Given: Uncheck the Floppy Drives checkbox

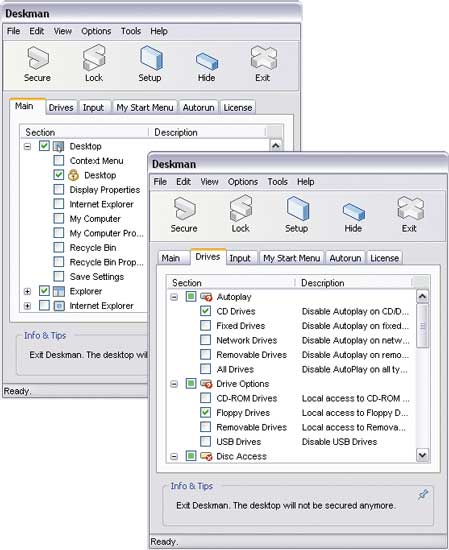Looking at the screenshot, I should [x=206, y=412].
